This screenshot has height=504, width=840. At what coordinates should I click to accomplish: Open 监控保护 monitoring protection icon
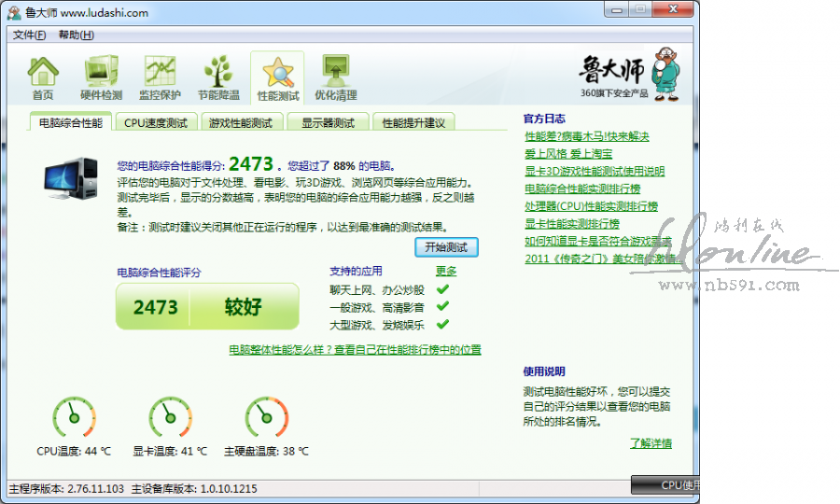(160, 77)
